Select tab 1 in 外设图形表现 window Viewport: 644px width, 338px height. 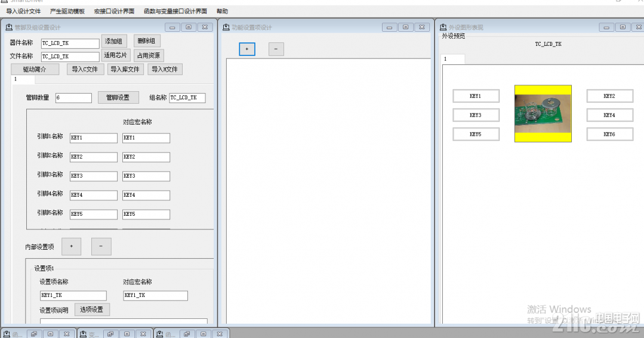click(453, 59)
